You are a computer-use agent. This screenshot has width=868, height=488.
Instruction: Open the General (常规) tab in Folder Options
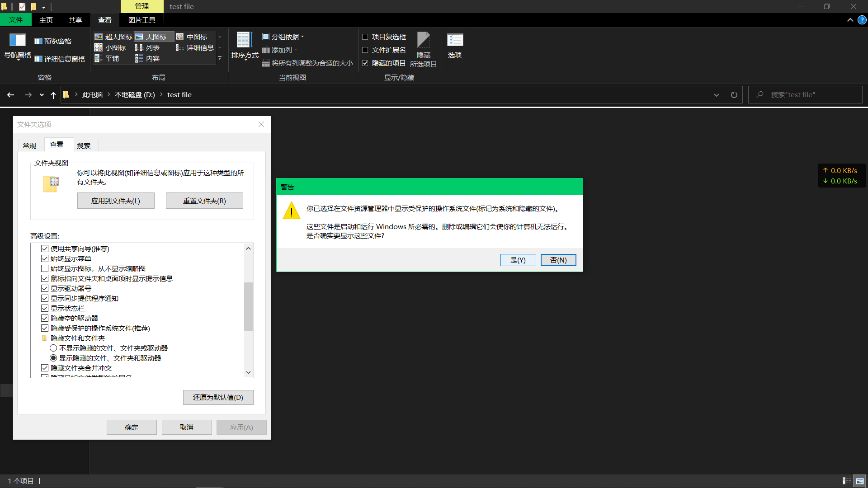click(x=29, y=145)
